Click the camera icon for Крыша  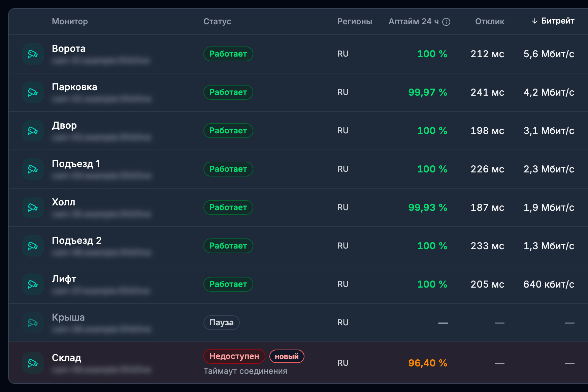click(x=33, y=323)
